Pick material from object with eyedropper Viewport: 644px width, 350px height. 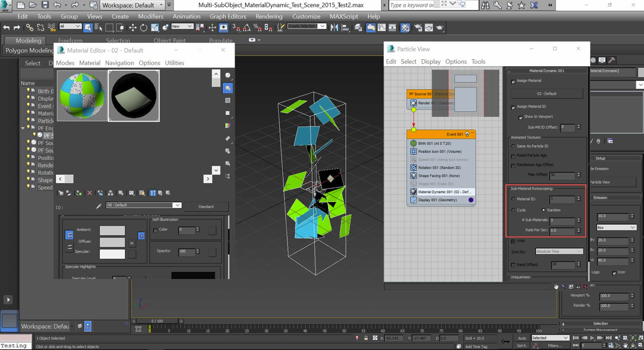click(x=99, y=206)
